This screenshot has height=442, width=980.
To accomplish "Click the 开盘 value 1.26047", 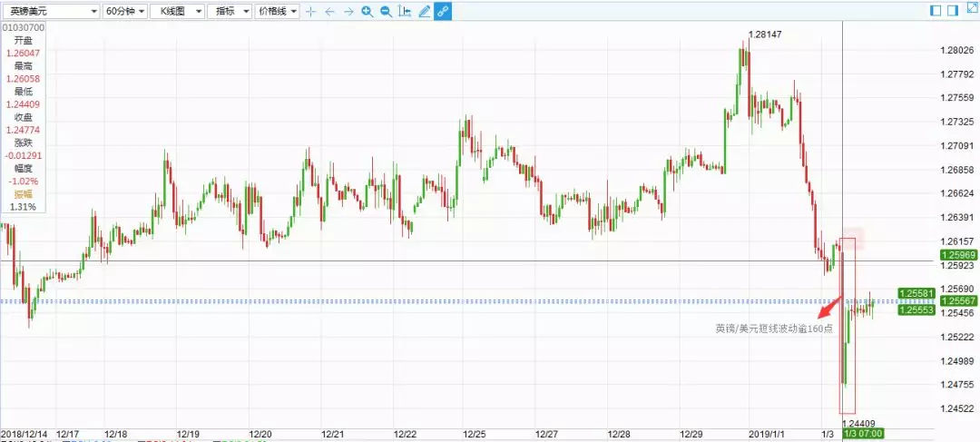I will click(23, 54).
